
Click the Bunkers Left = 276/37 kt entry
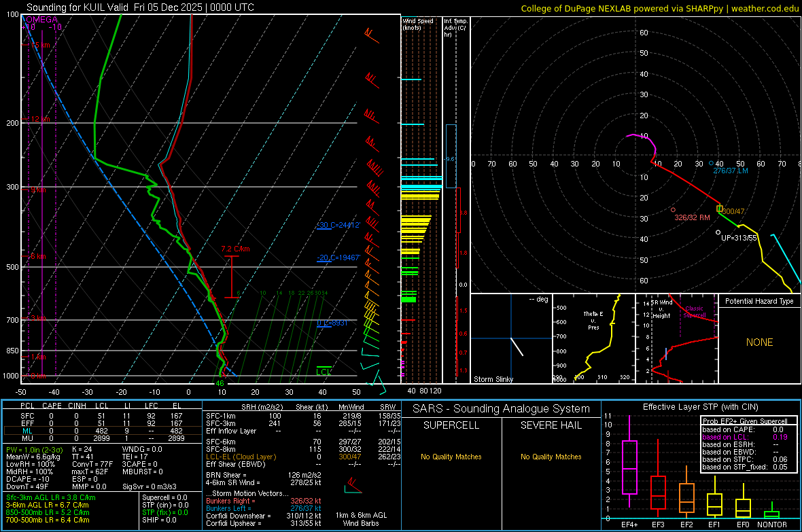coord(264,508)
